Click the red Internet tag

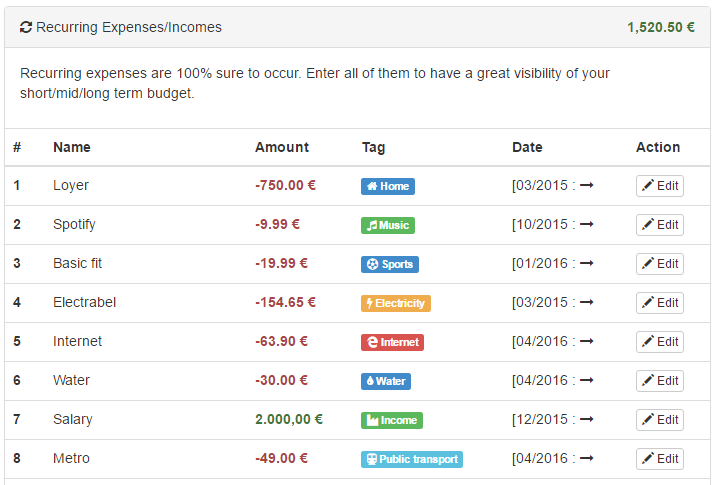pyautogui.click(x=392, y=342)
